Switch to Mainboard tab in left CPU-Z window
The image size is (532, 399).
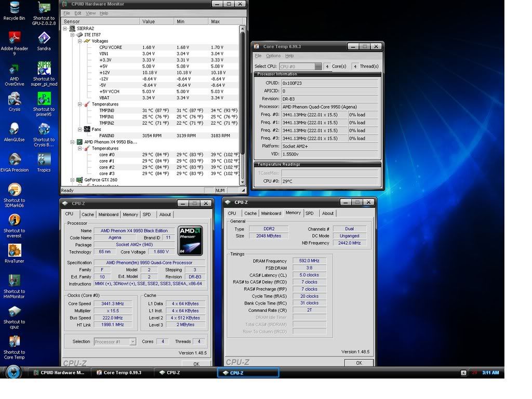[x=109, y=215]
